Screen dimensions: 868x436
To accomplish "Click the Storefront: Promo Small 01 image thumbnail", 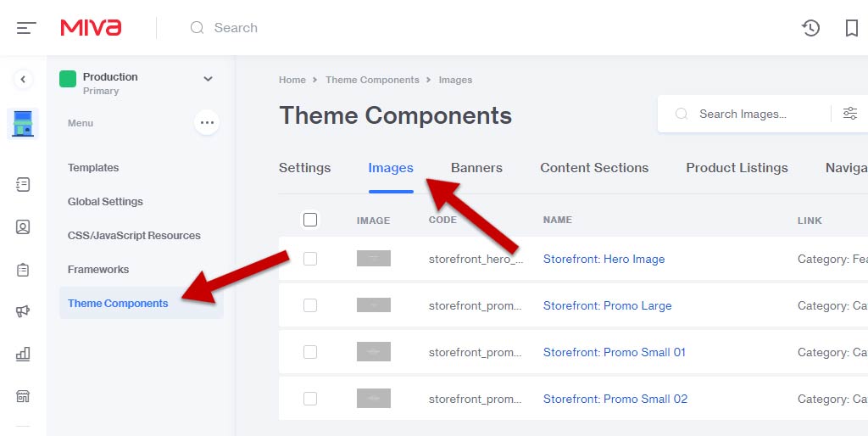I will (x=374, y=352).
